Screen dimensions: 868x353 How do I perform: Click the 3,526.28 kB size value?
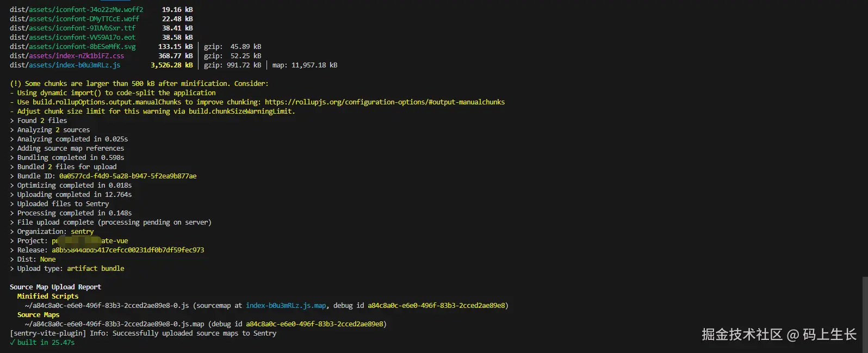171,65
